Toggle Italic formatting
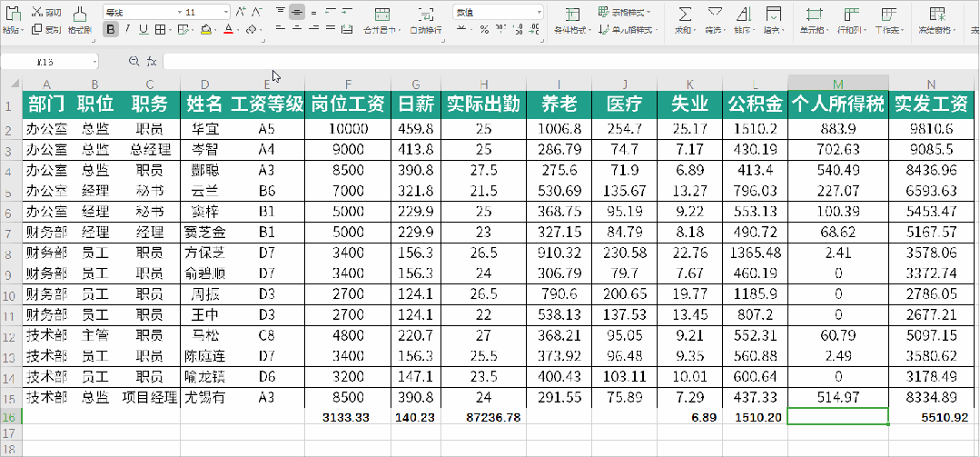This screenshot has width=980, height=457. pyautogui.click(x=127, y=29)
